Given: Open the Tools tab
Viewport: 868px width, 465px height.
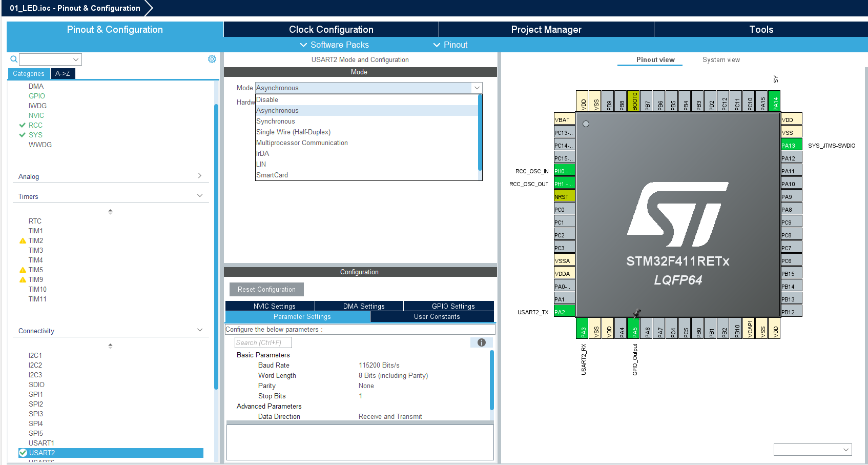Looking at the screenshot, I should point(761,29).
